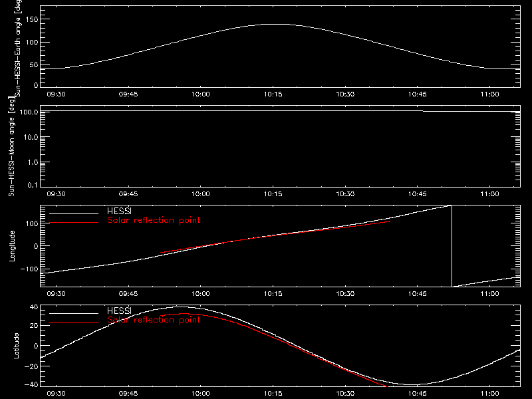Click the flat Moon angle line near 100.0
The height and width of the screenshot is (399, 532).
280,111
